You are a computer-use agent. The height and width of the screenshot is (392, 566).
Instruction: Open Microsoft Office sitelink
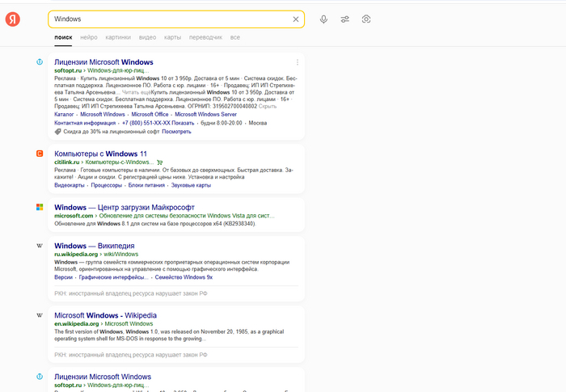[150, 115]
